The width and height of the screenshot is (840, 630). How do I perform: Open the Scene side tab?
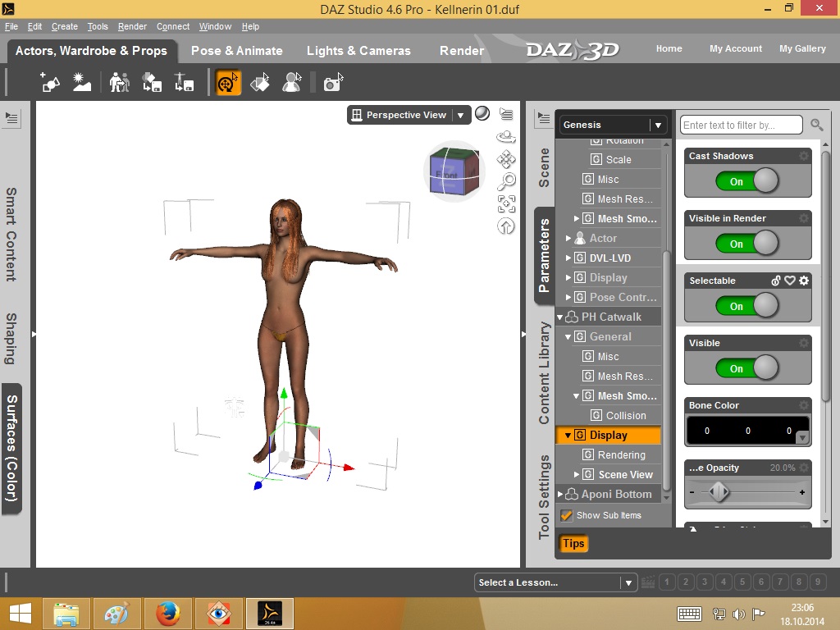point(544,167)
